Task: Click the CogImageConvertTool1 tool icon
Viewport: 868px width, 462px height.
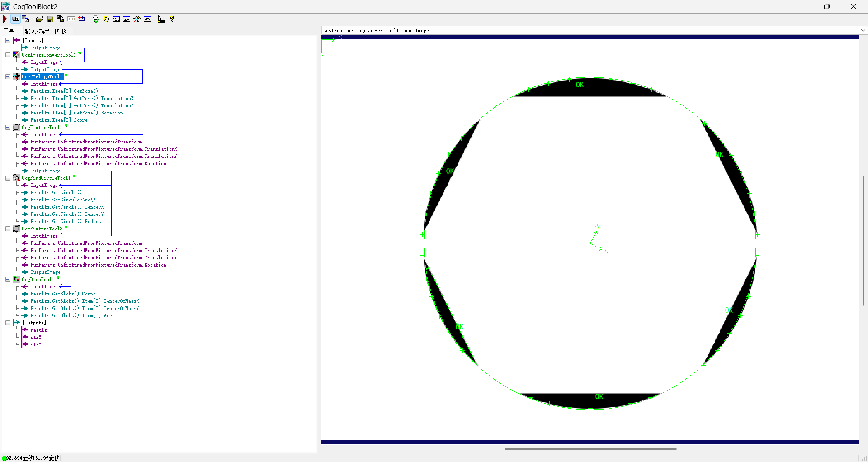Action: tap(16, 55)
